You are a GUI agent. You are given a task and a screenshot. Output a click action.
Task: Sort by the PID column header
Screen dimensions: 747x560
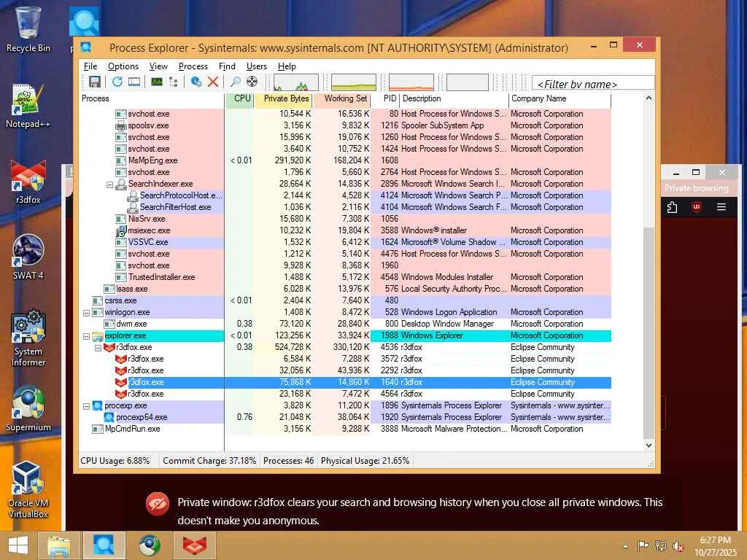(x=385, y=98)
